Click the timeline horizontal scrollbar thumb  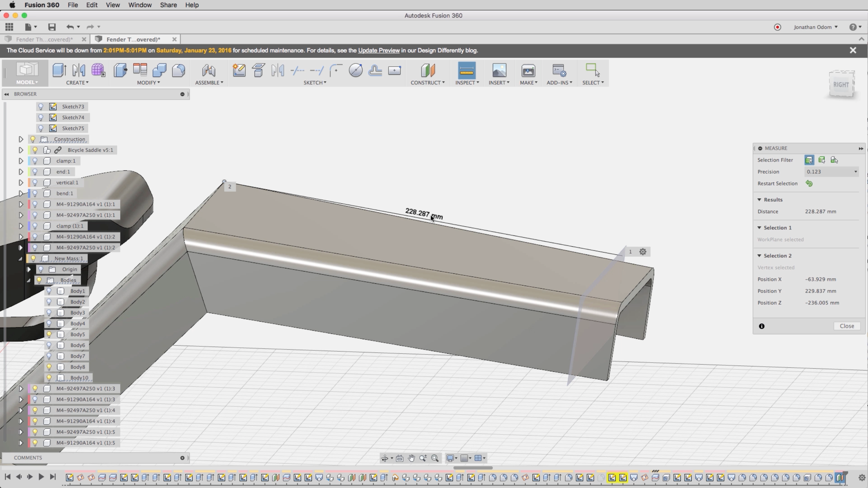tap(473, 468)
